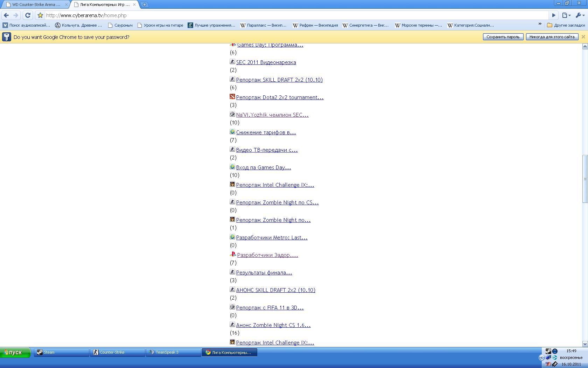Open the Категория:Социали bookmark
The image size is (588, 368).
[471, 25]
